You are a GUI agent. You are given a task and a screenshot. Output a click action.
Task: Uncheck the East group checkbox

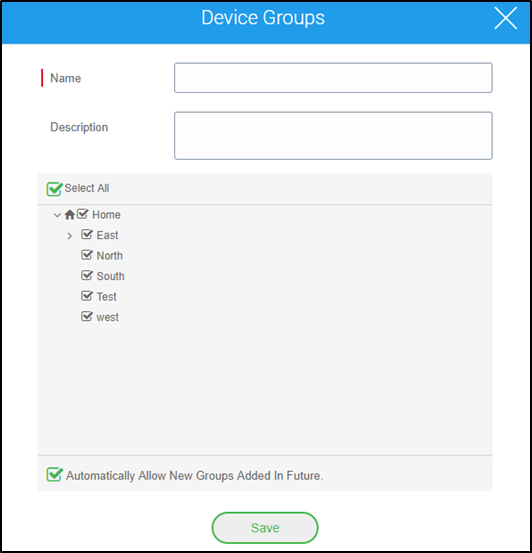tap(87, 235)
